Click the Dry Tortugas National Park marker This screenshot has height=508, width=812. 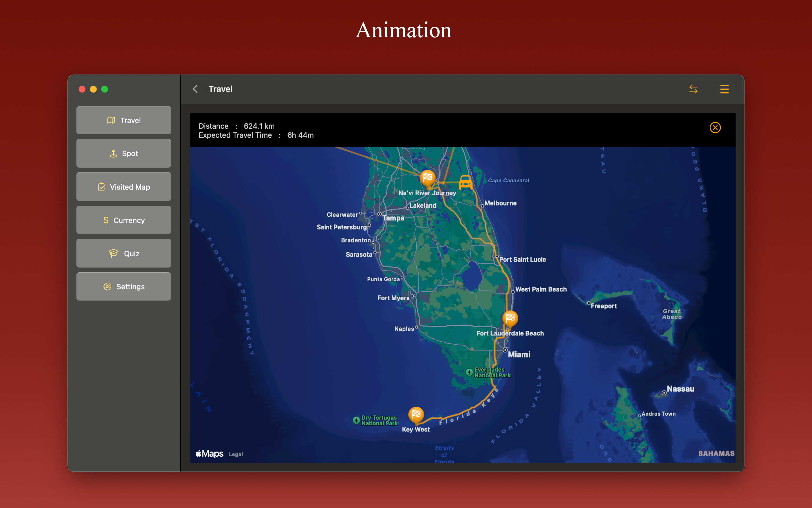356,420
